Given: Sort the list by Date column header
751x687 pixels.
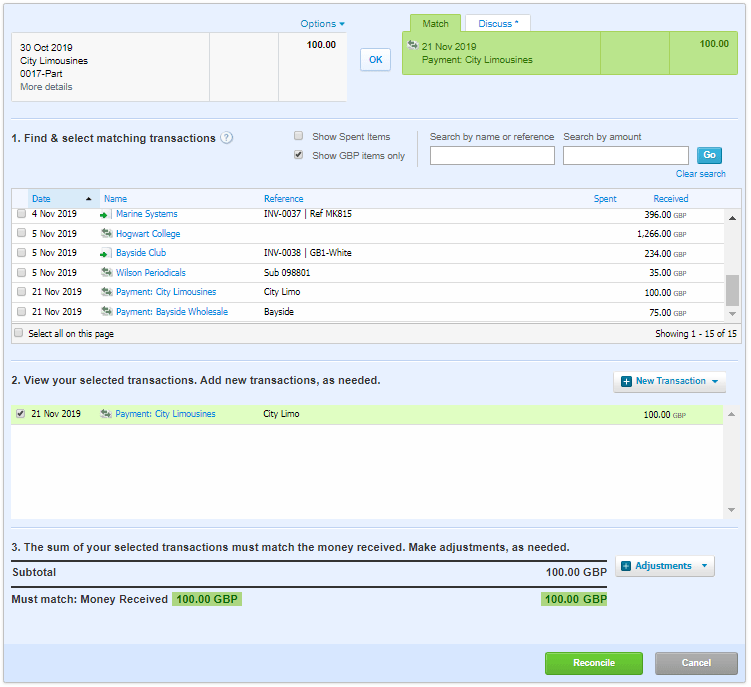Looking at the screenshot, I should (x=41, y=199).
